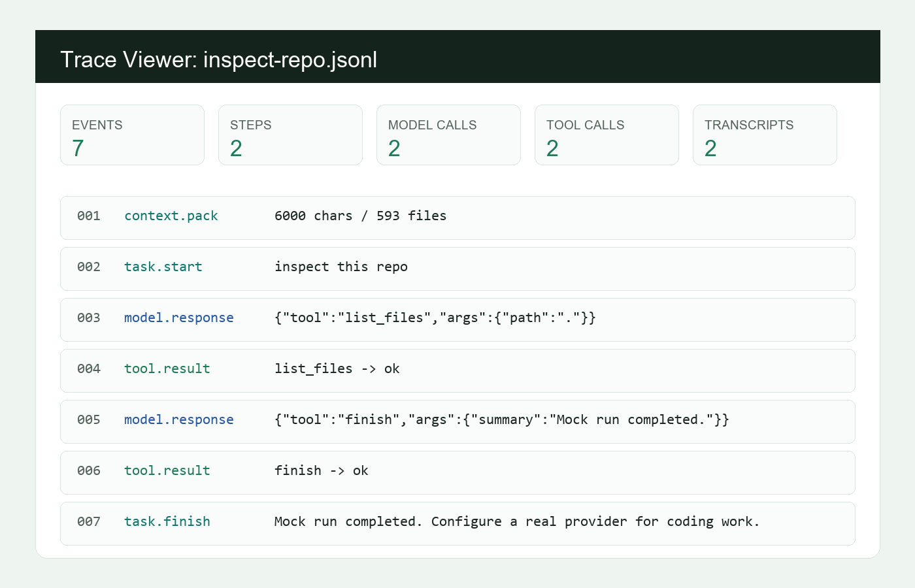This screenshot has width=915, height=588.
Task: Click the model.response label in row 005
Action: [179, 419]
